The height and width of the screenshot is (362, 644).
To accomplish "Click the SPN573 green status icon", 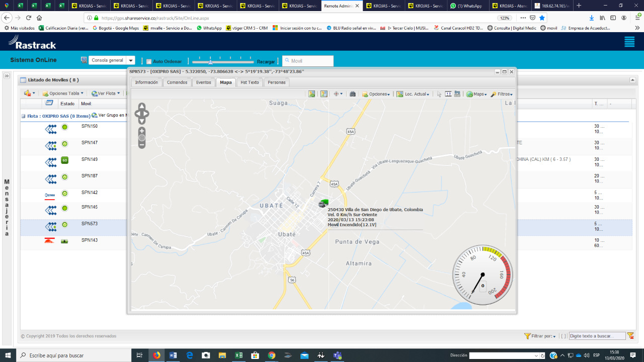I will click(x=64, y=224).
